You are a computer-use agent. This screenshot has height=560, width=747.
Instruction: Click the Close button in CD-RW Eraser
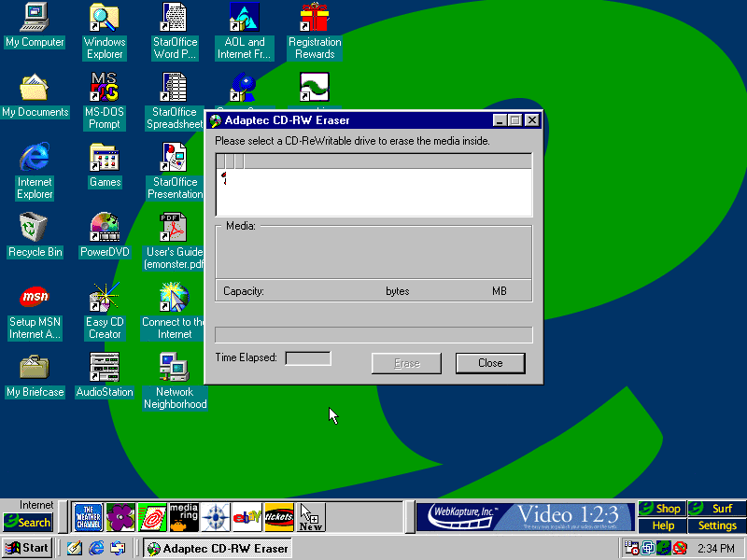coord(489,363)
